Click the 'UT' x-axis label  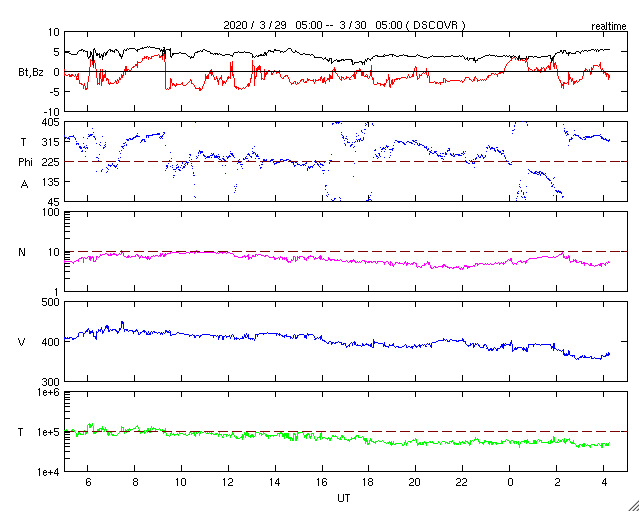(344, 498)
